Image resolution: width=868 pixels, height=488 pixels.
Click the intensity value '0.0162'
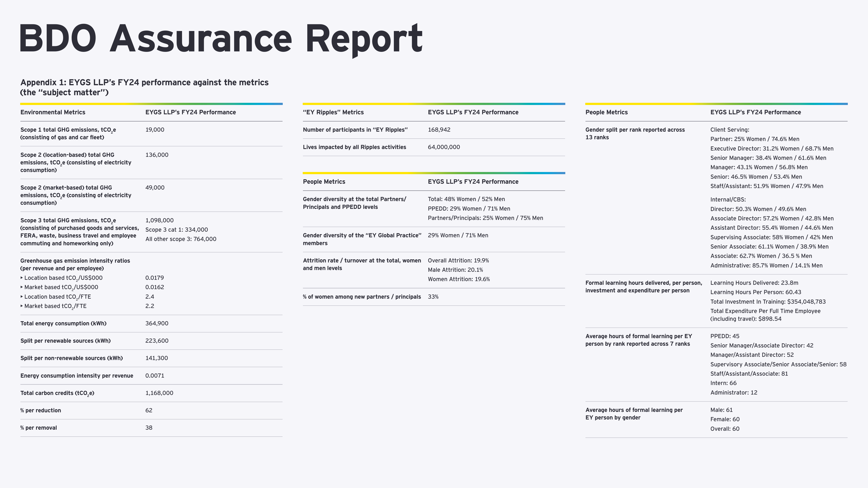click(155, 287)
